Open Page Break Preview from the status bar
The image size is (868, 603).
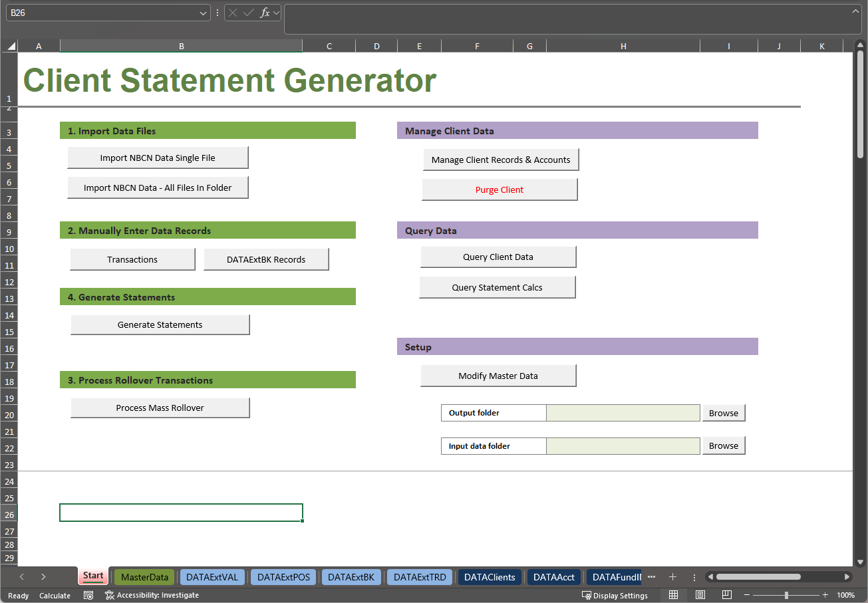pos(726,594)
